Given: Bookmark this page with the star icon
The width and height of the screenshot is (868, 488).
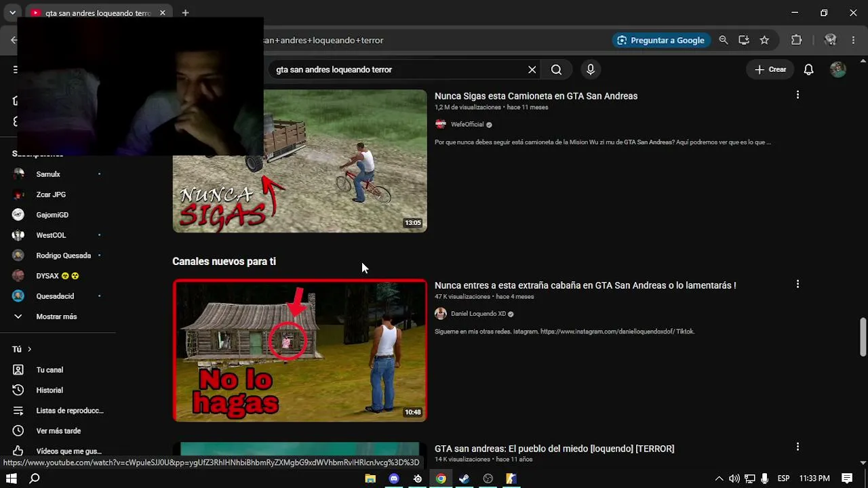Looking at the screenshot, I should 764,40.
